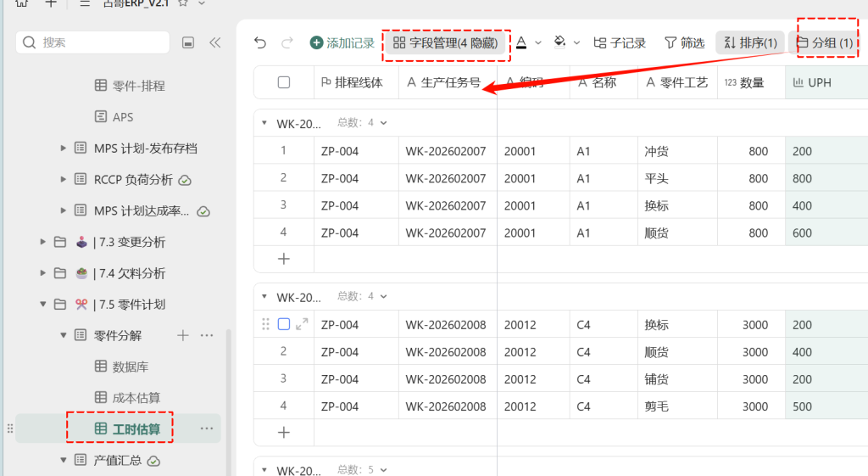This screenshot has width=868, height=476.
Task: Apply the fill color bucket tool
Action: [559, 42]
